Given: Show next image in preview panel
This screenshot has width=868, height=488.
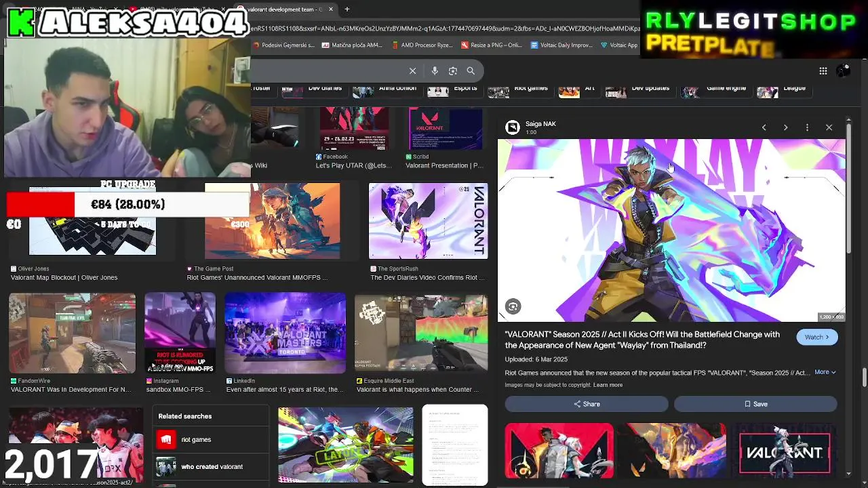Looking at the screenshot, I should click(x=785, y=127).
